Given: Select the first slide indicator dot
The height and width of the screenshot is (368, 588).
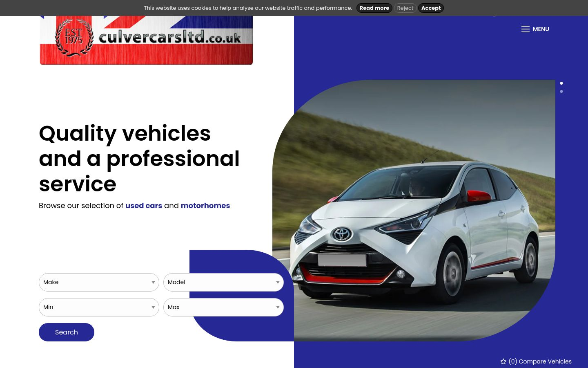Looking at the screenshot, I should click(x=561, y=83).
